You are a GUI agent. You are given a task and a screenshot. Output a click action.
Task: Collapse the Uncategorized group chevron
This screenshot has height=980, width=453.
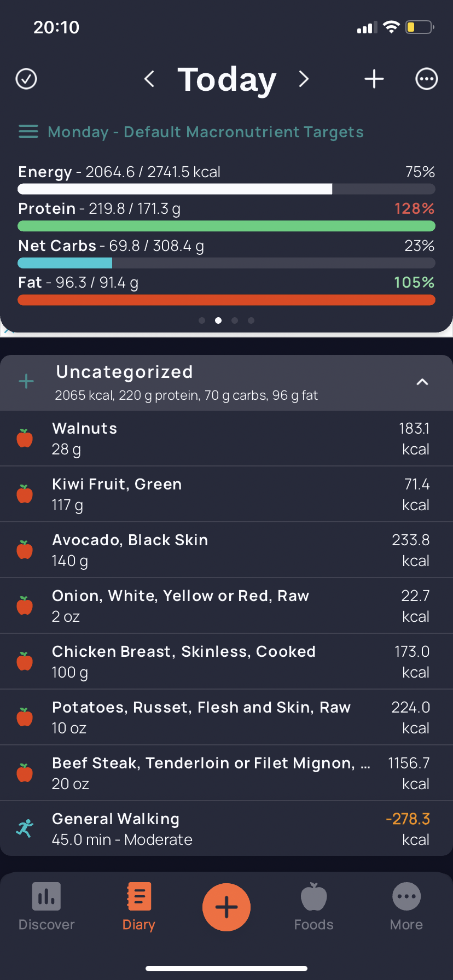click(x=422, y=382)
